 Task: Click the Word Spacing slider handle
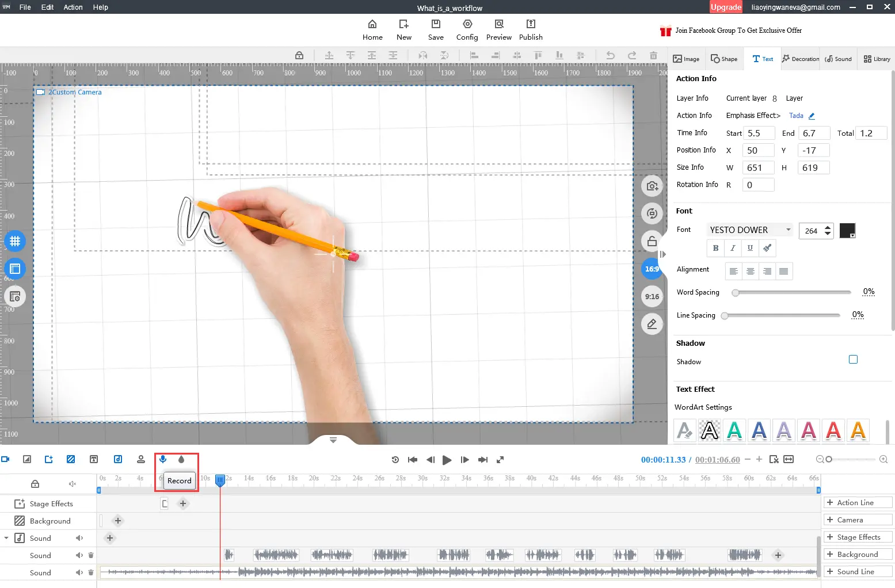click(x=735, y=293)
